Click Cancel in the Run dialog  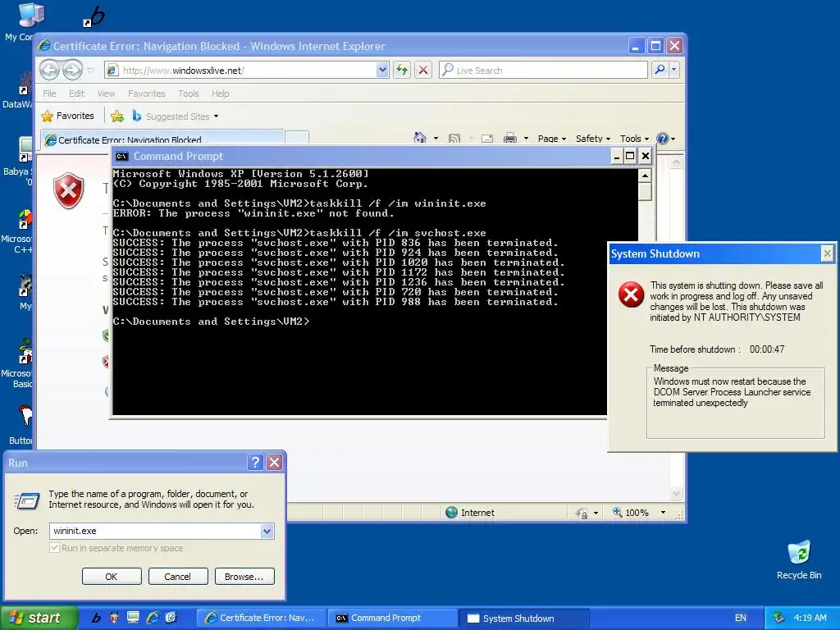click(x=177, y=577)
